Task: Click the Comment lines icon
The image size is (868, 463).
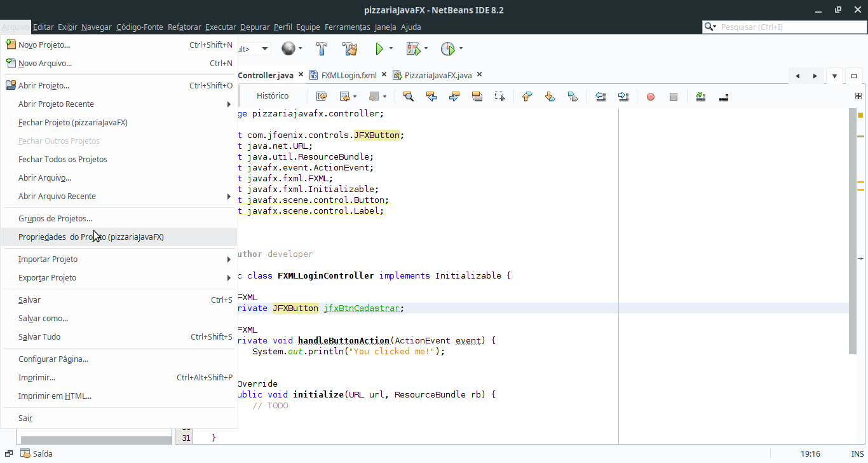Action: tap(700, 97)
